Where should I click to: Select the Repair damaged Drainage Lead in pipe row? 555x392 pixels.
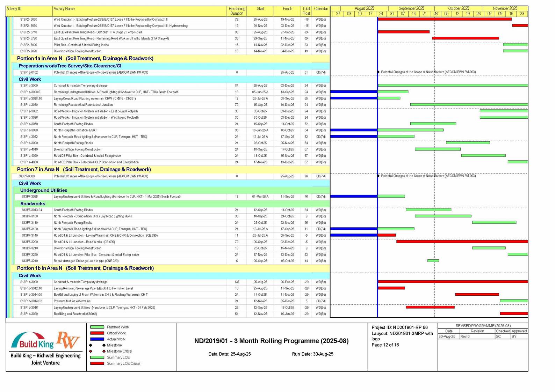(173, 261)
